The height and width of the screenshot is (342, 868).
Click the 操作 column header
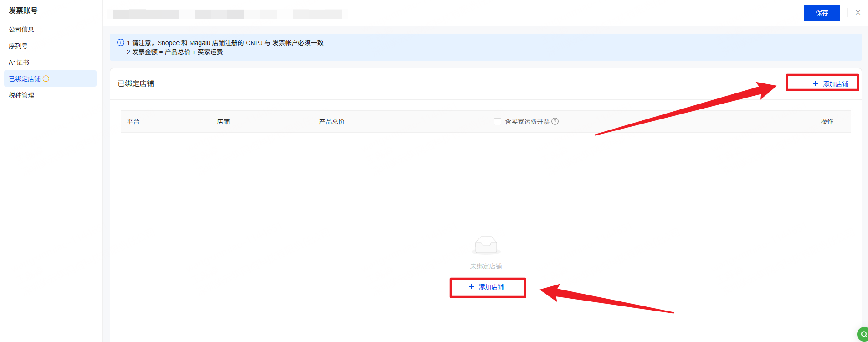pyautogui.click(x=827, y=122)
